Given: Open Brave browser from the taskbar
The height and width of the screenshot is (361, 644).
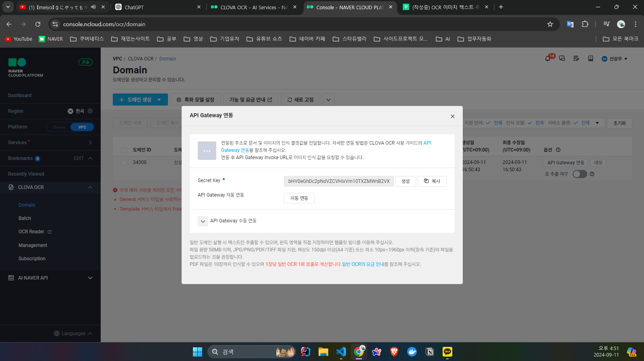Looking at the screenshot, I should click(394, 352).
